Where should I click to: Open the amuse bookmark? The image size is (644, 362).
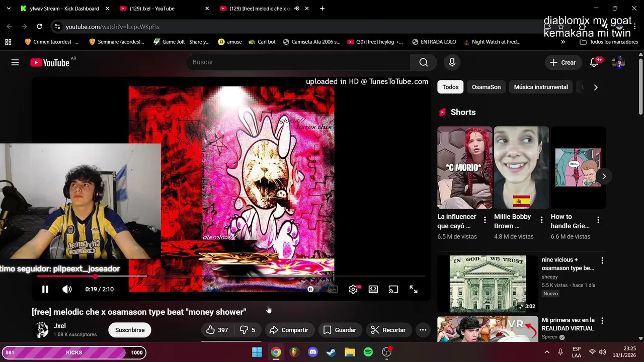point(230,42)
